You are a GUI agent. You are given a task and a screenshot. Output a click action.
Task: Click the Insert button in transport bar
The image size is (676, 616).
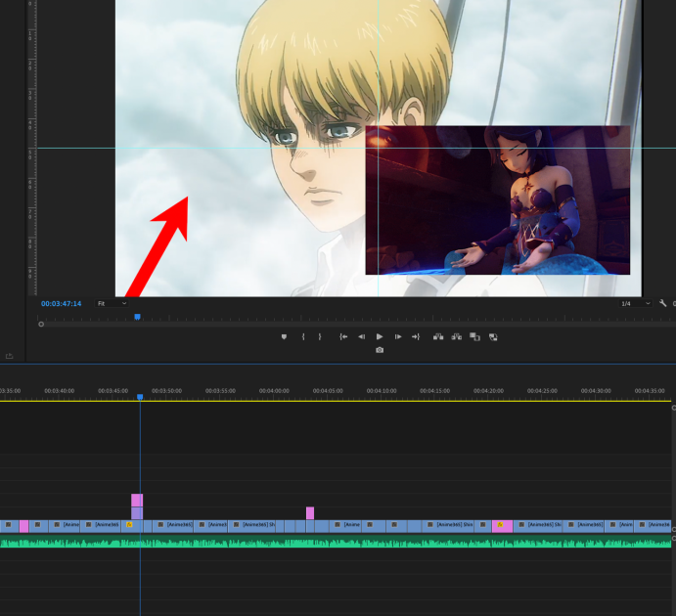pyautogui.click(x=474, y=337)
